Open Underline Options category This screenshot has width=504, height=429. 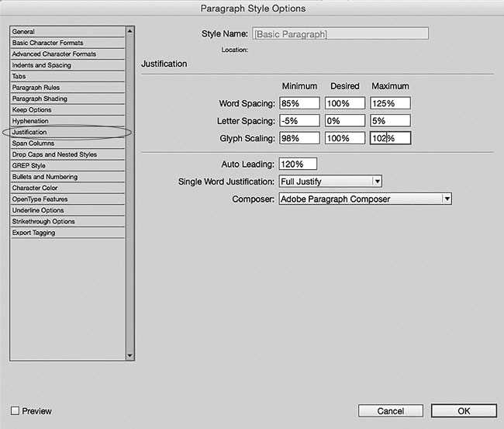pyautogui.click(x=67, y=210)
